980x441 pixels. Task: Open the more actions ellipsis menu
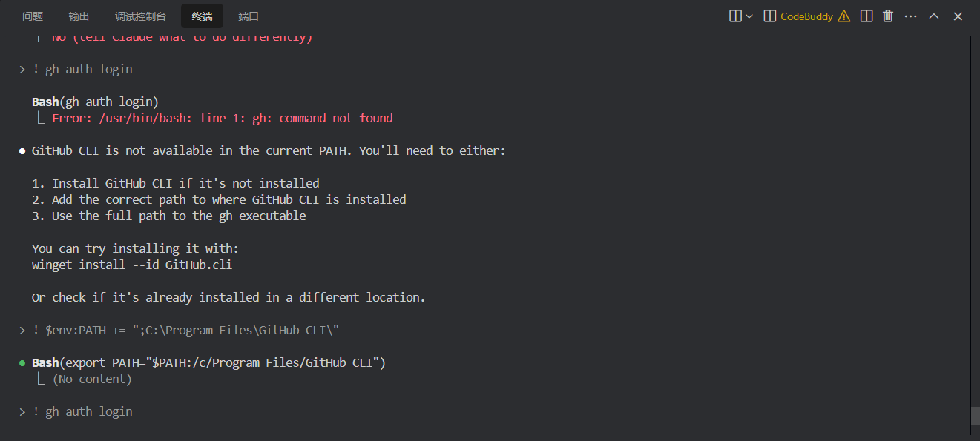pyautogui.click(x=911, y=16)
